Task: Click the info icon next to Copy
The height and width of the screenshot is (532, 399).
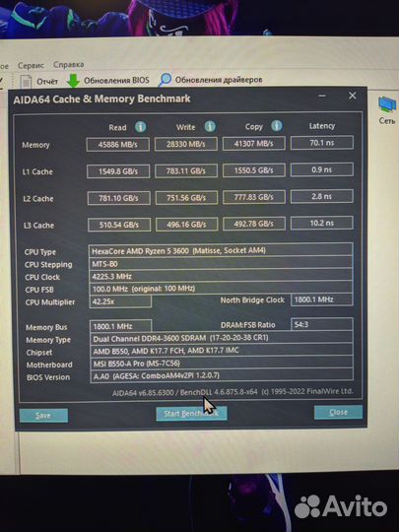Action: pos(277,125)
